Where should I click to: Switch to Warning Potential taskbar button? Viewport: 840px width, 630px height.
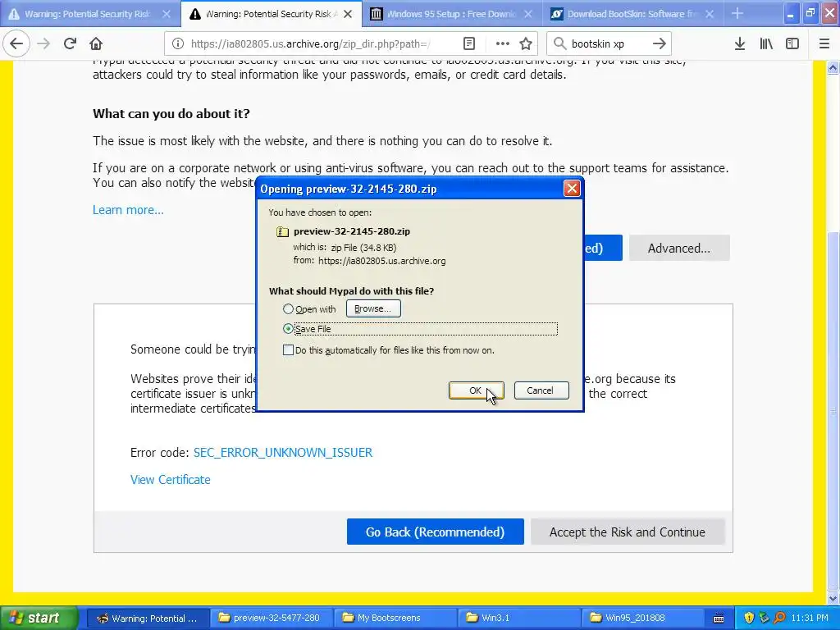pyautogui.click(x=147, y=618)
